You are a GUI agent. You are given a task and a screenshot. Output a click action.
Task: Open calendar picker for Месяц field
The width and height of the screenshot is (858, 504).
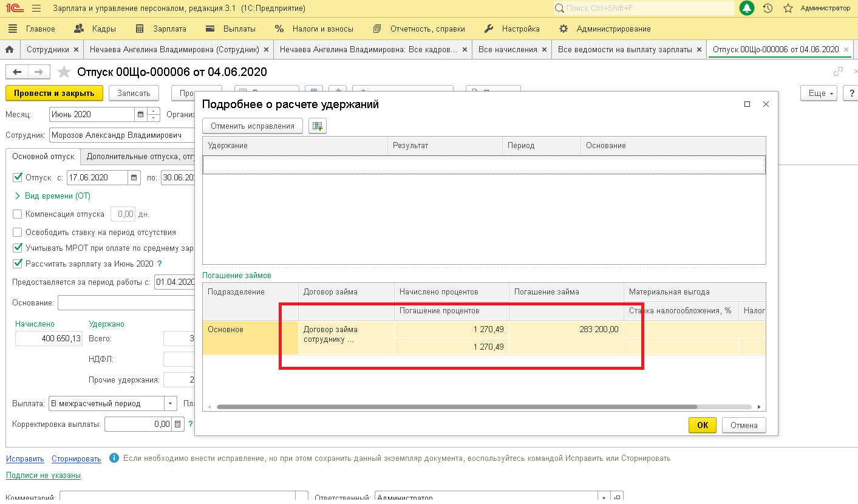(x=141, y=114)
